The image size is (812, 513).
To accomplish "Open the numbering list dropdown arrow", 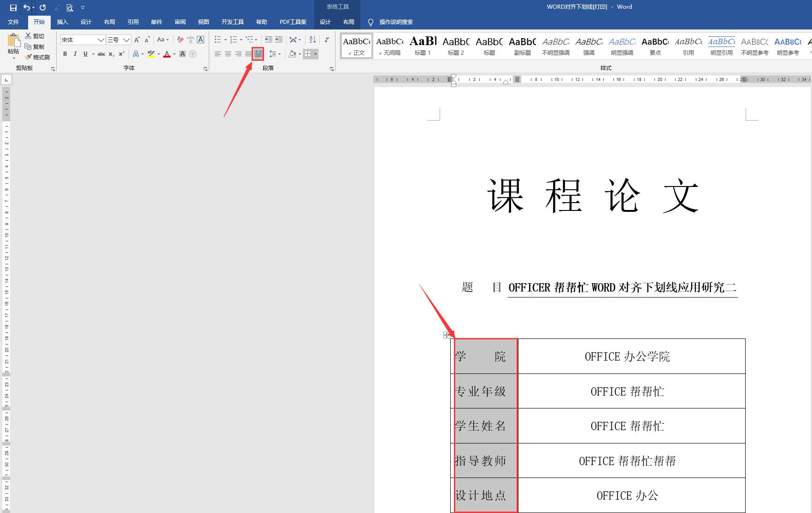I will tap(241, 40).
